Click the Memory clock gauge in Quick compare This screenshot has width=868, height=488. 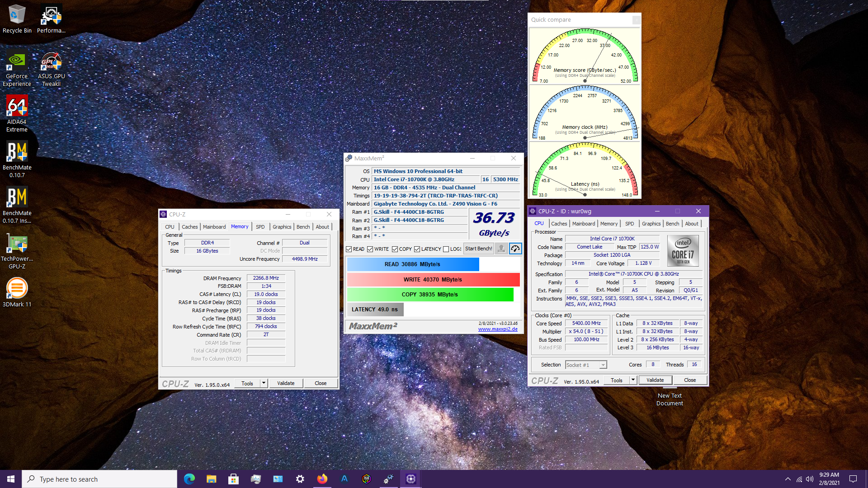point(585,113)
